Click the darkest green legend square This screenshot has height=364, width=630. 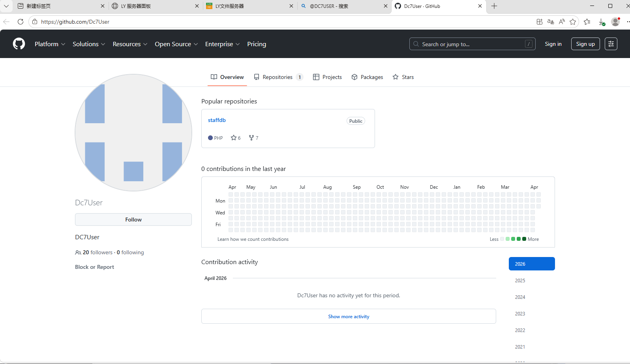pyautogui.click(x=524, y=239)
